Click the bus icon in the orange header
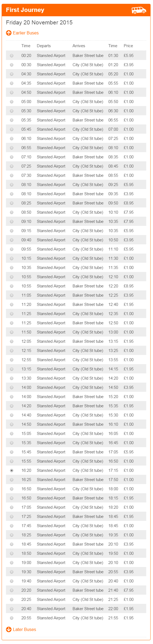 (139, 10)
